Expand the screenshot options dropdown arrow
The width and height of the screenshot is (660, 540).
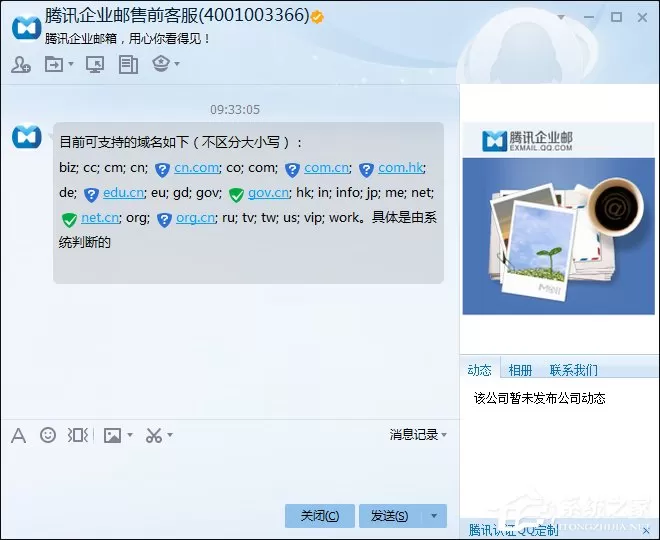point(170,434)
